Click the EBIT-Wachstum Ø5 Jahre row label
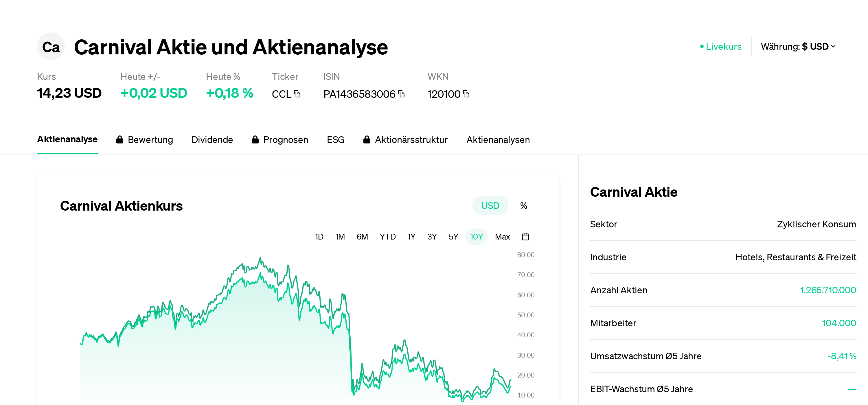Screen dimensions: 868x405 641,389
